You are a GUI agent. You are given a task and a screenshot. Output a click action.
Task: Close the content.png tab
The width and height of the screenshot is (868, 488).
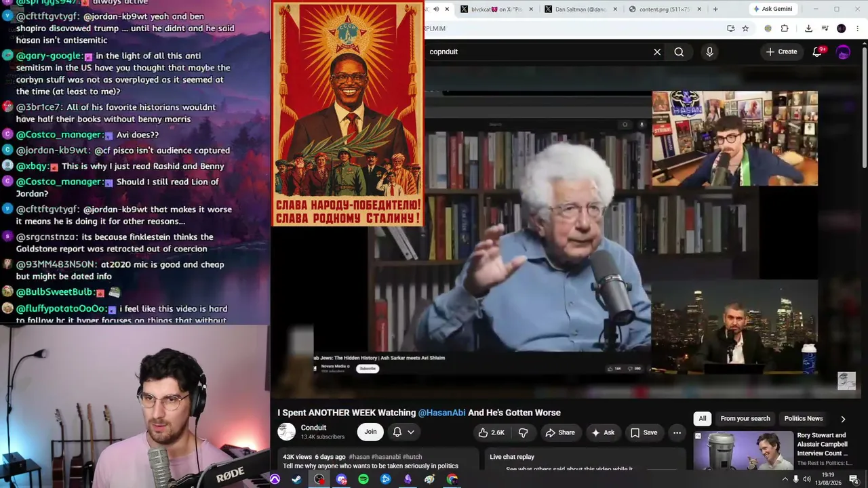tap(699, 9)
